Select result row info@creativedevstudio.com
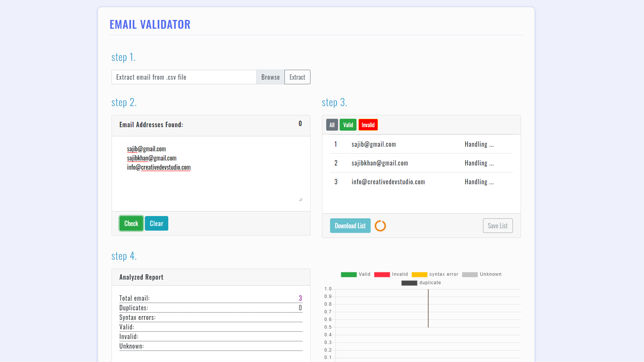This screenshot has height=362, width=644. coord(421,182)
